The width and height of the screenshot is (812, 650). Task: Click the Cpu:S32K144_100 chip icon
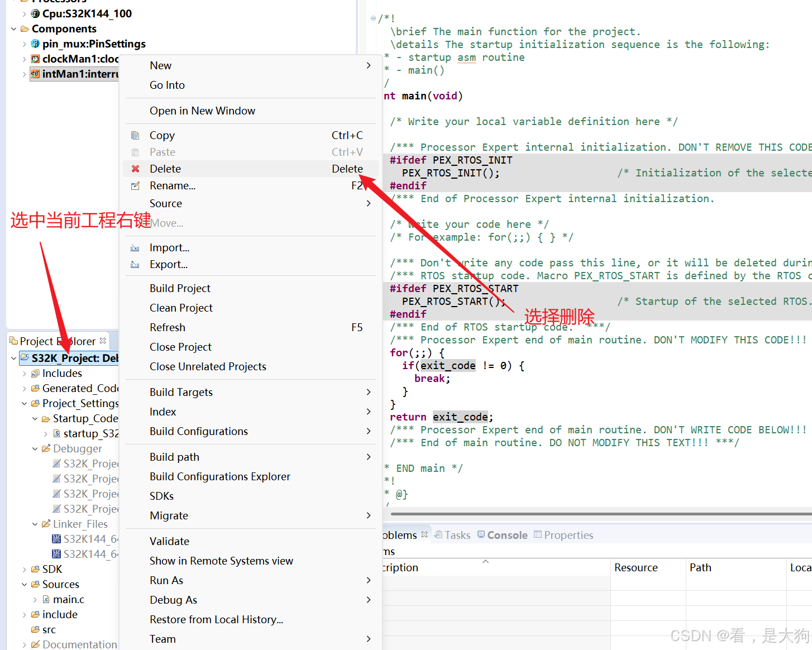[35, 13]
